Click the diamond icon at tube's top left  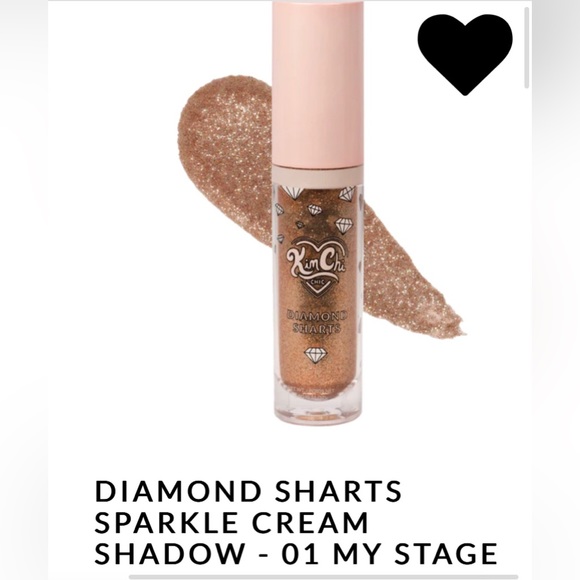point(291,193)
